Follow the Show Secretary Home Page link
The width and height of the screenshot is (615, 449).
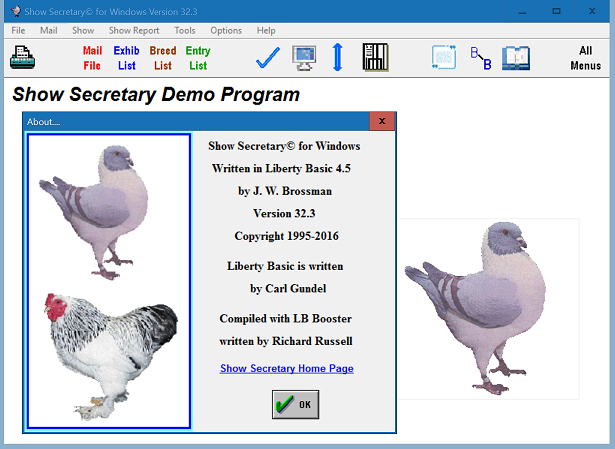point(287,368)
